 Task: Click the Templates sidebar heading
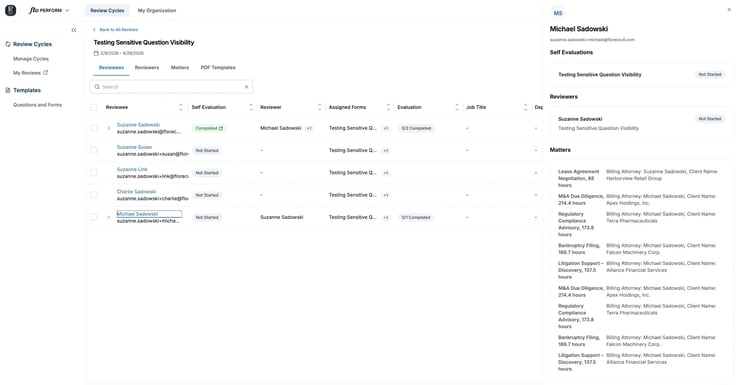[x=27, y=90]
